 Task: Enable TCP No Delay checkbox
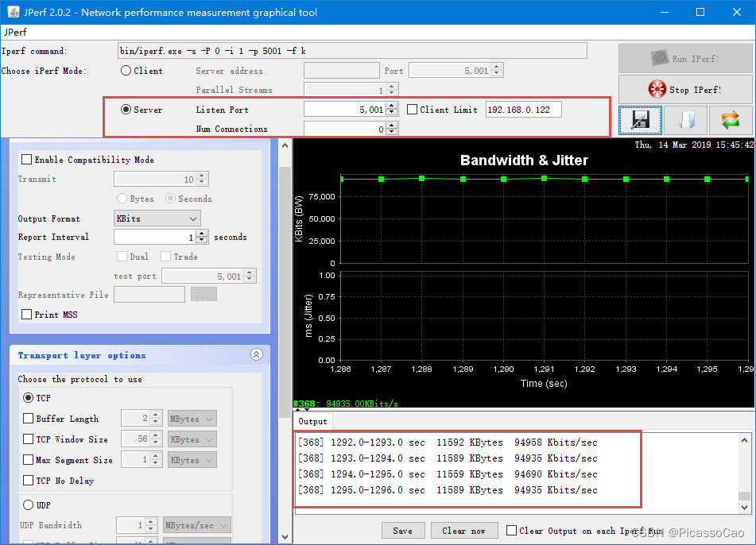tap(29, 481)
